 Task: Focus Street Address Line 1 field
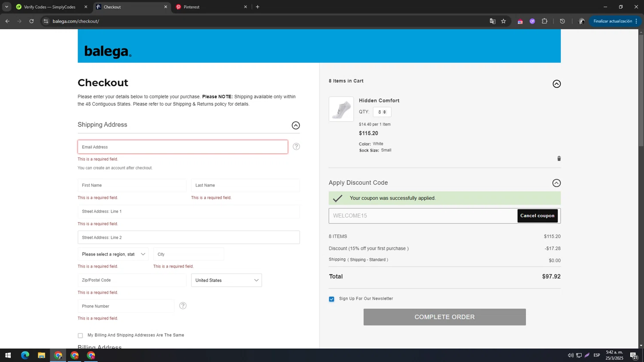pyautogui.click(x=188, y=211)
